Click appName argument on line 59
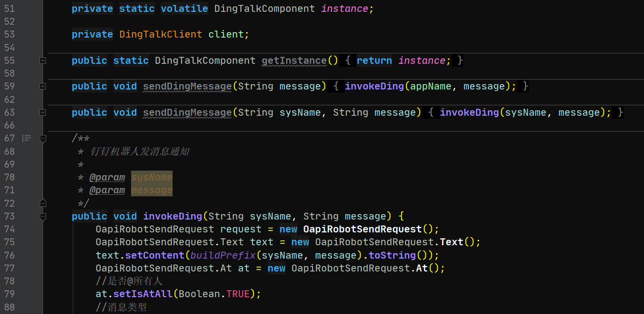Viewport: 644px width, 314px height. [431, 86]
